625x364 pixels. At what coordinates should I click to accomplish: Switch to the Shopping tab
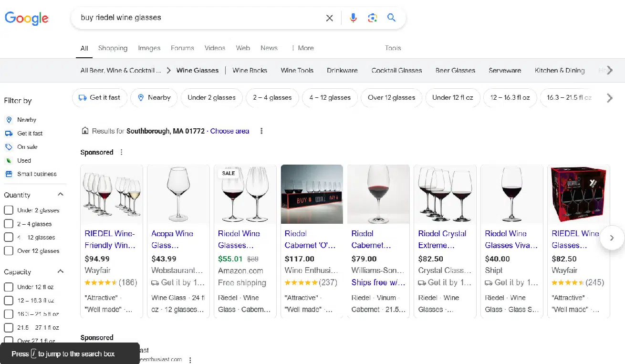113,48
